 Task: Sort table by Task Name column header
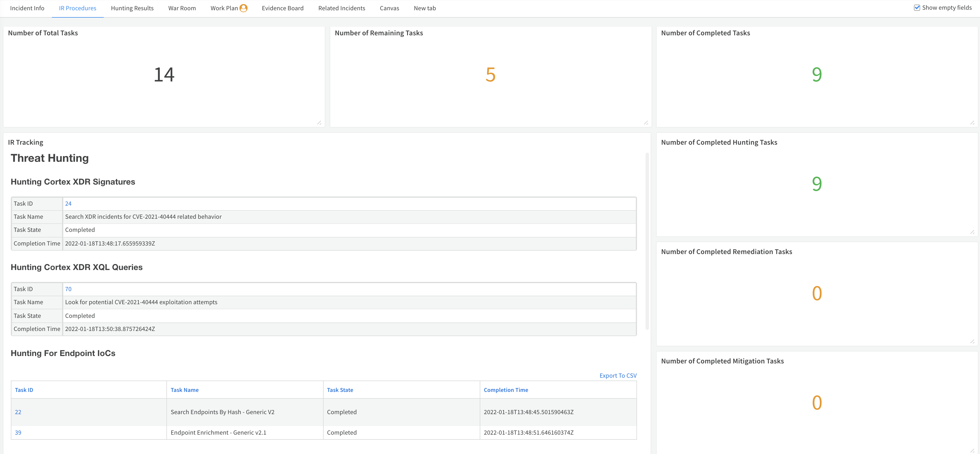(x=185, y=390)
